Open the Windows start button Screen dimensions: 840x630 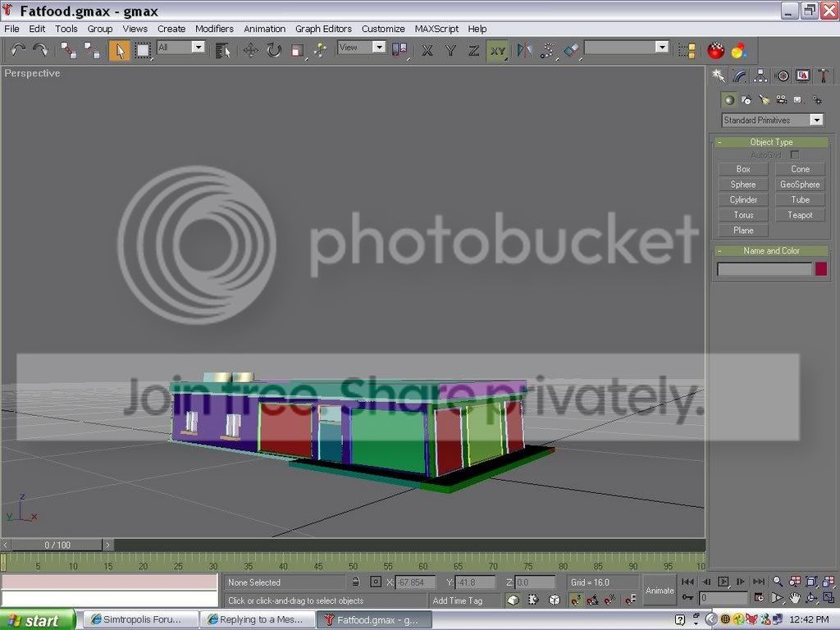coord(38,620)
